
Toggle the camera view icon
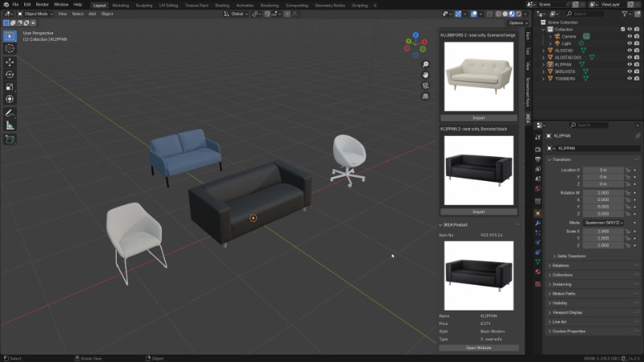coord(426,85)
